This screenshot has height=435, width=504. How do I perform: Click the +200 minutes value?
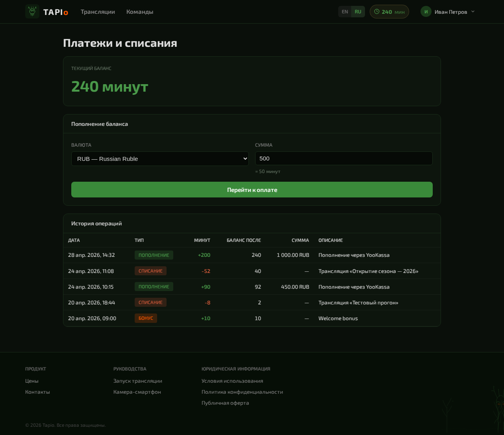coord(204,255)
